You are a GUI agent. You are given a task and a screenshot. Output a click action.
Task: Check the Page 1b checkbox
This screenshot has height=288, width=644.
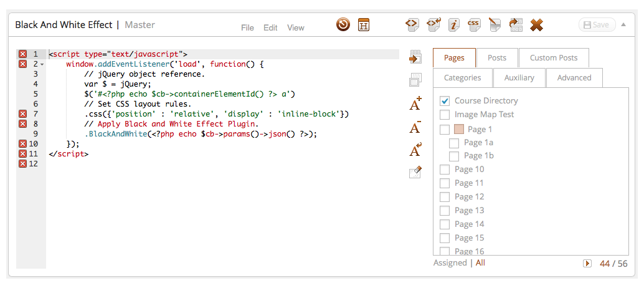pyautogui.click(x=454, y=156)
